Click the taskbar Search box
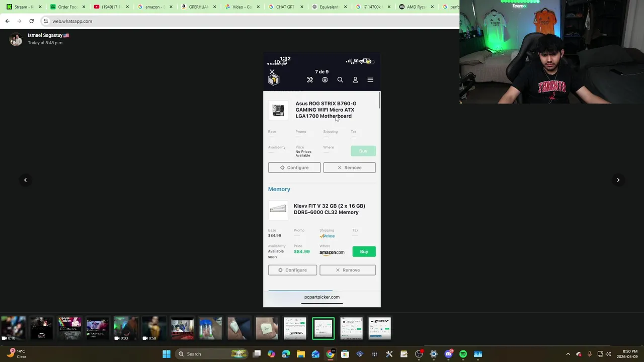Screen dimensions: 644x362 tap(212, 354)
